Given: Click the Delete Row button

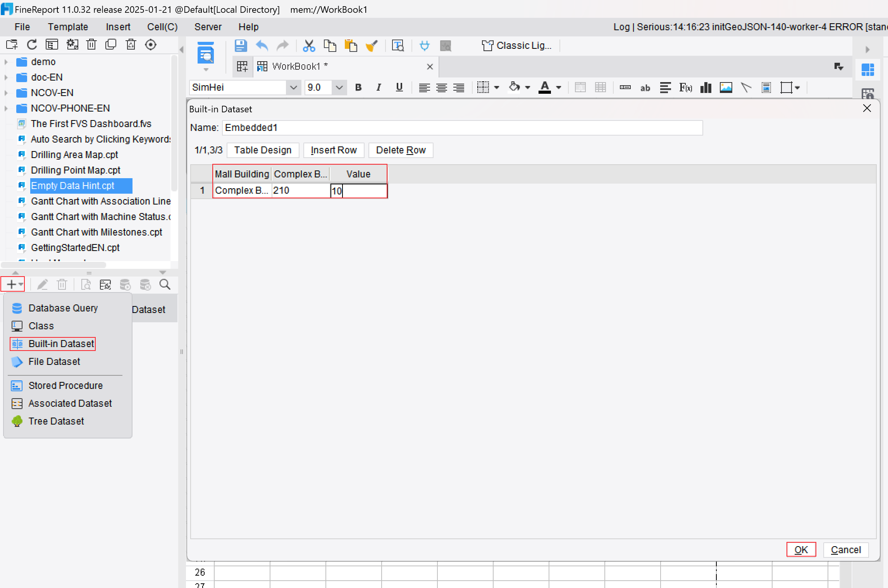Looking at the screenshot, I should (401, 150).
